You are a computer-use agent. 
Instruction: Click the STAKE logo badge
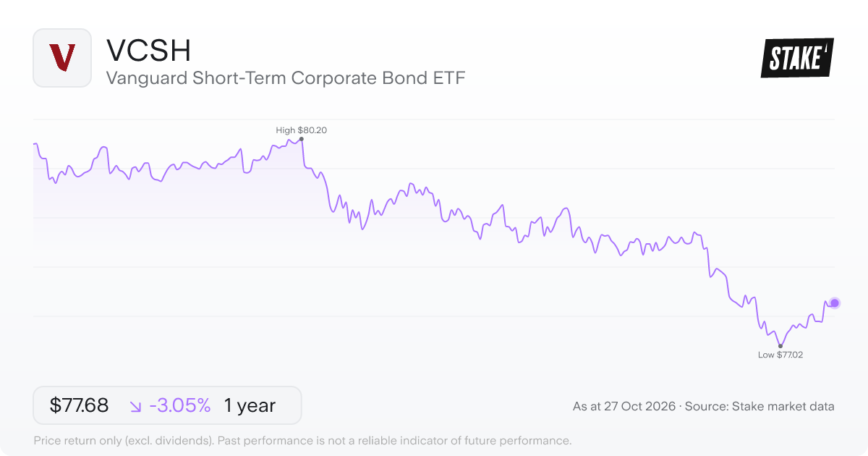797,58
